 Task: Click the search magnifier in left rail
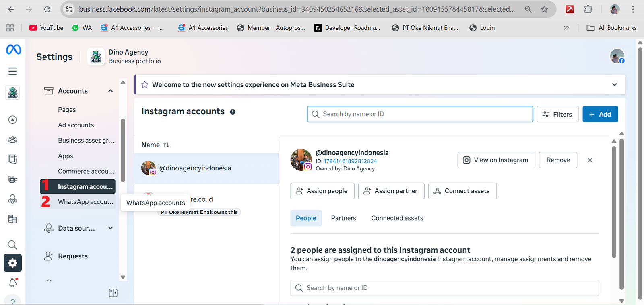(x=12, y=245)
